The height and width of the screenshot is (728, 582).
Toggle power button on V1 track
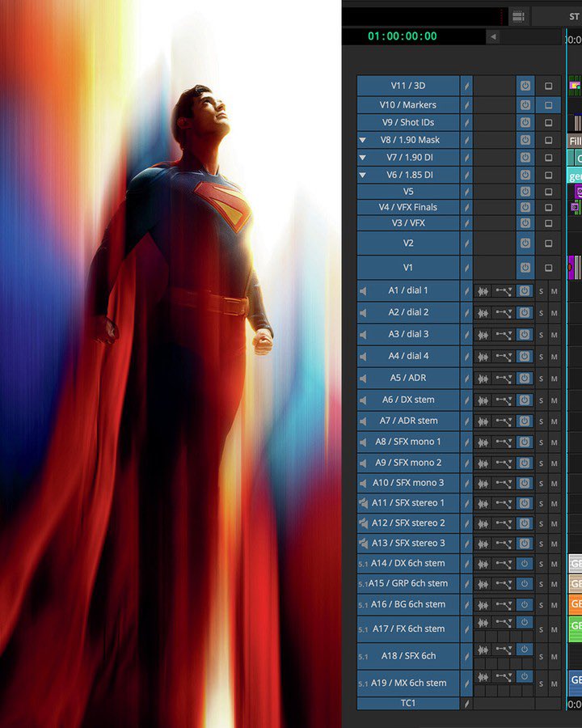click(x=525, y=268)
